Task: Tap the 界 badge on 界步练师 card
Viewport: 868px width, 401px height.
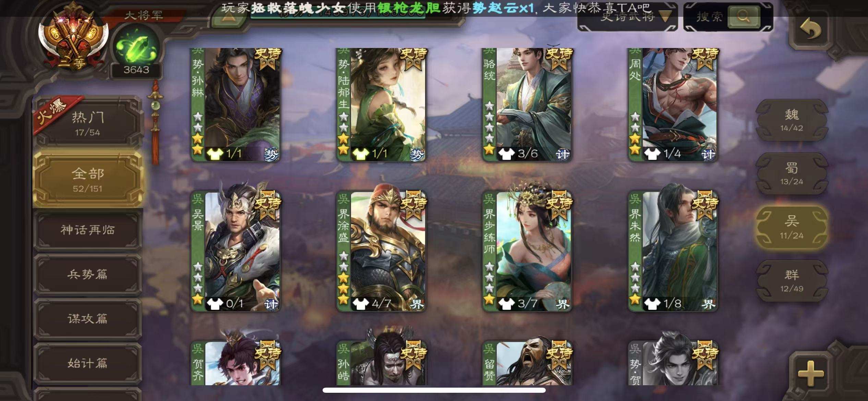Action: coord(563,304)
